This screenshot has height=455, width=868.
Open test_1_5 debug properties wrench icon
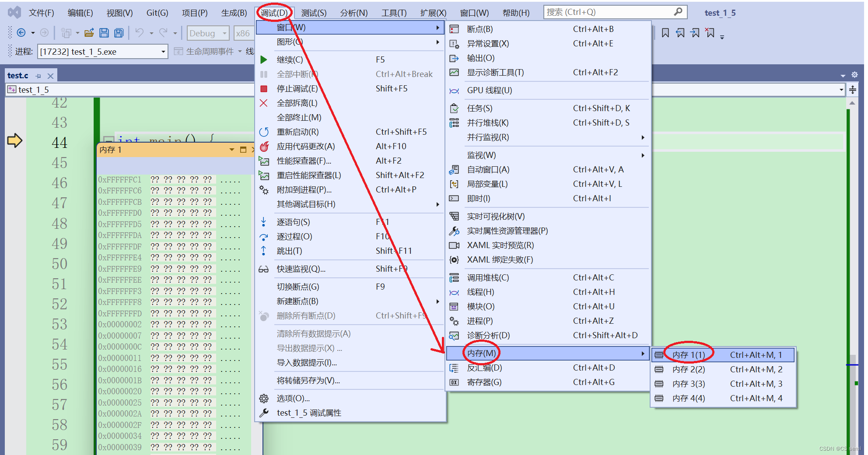[x=264, y=413]
